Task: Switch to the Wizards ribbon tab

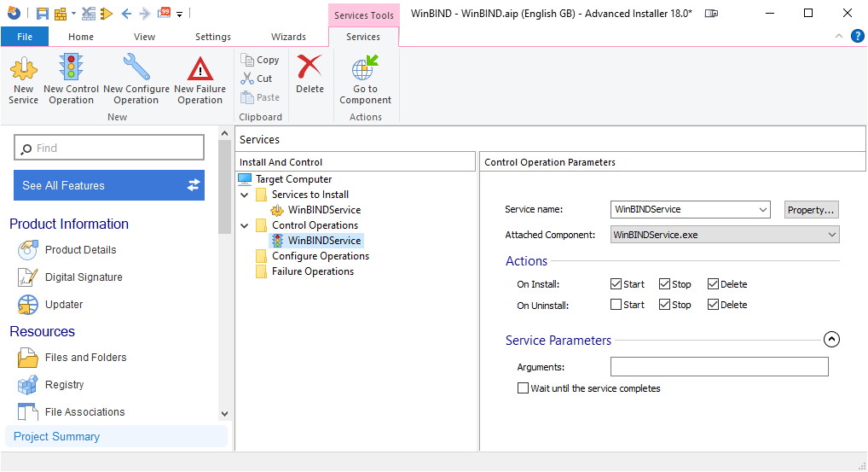Action: tap(288, 37)
